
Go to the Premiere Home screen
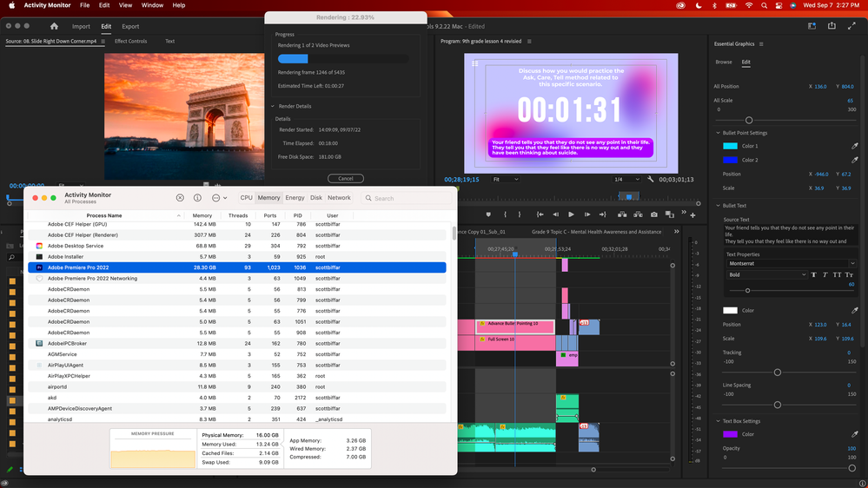[54, 26]
